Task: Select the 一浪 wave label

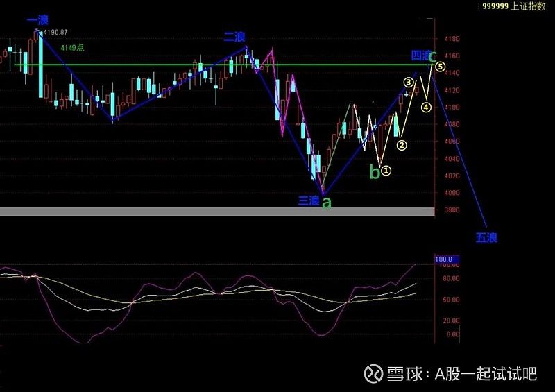Action: pos(38,20)
